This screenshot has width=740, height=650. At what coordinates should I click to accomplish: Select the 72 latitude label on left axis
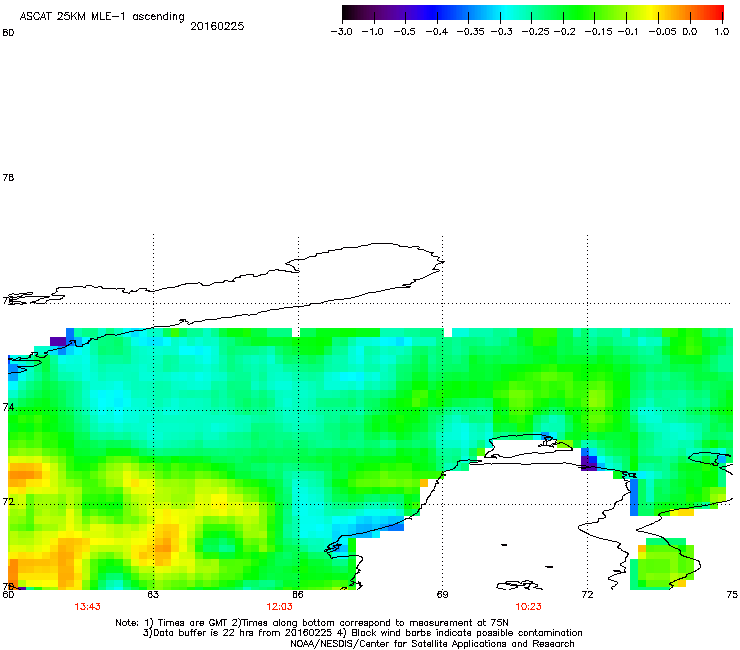[8, 501]
